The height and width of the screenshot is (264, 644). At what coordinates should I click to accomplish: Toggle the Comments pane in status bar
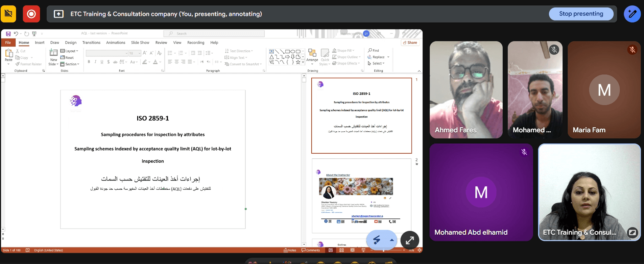pyautogui.click(x=311, y=250)
